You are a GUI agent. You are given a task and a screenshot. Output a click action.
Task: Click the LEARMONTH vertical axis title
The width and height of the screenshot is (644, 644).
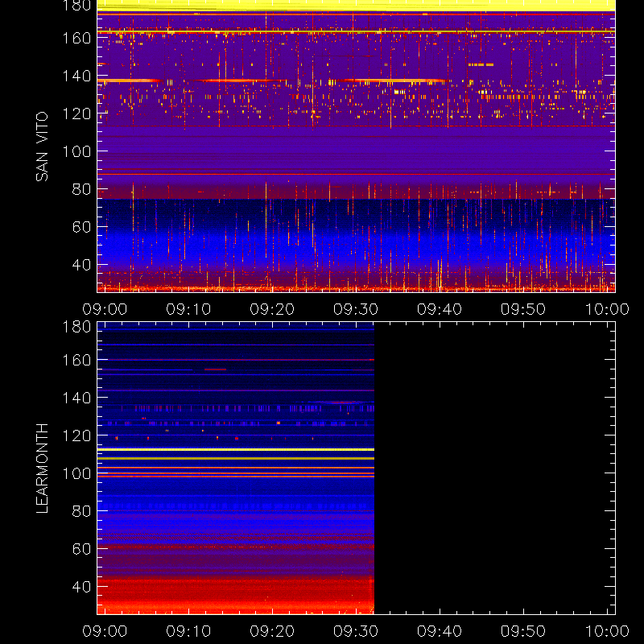(x=42, y=469)
